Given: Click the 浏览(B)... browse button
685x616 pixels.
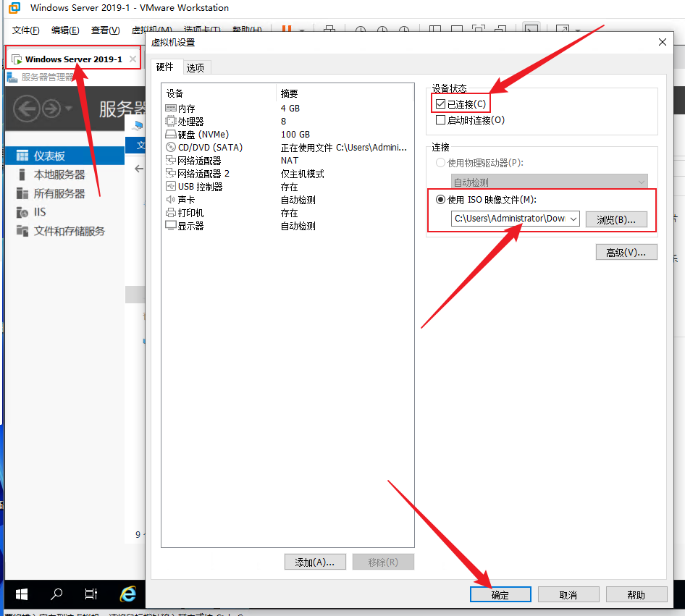Looking at the screenshot, I should click(616, 219).
